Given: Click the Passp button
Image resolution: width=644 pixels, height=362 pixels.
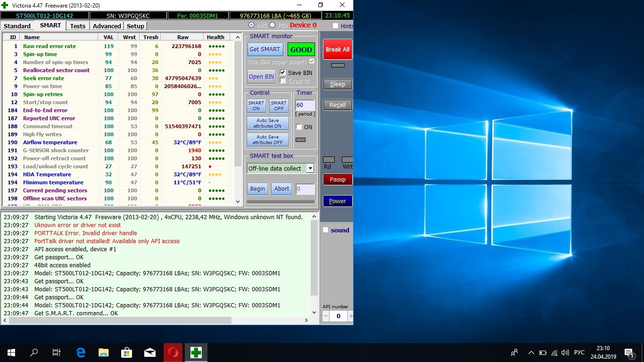Looking at the screenshot, I should click(338, 180).
